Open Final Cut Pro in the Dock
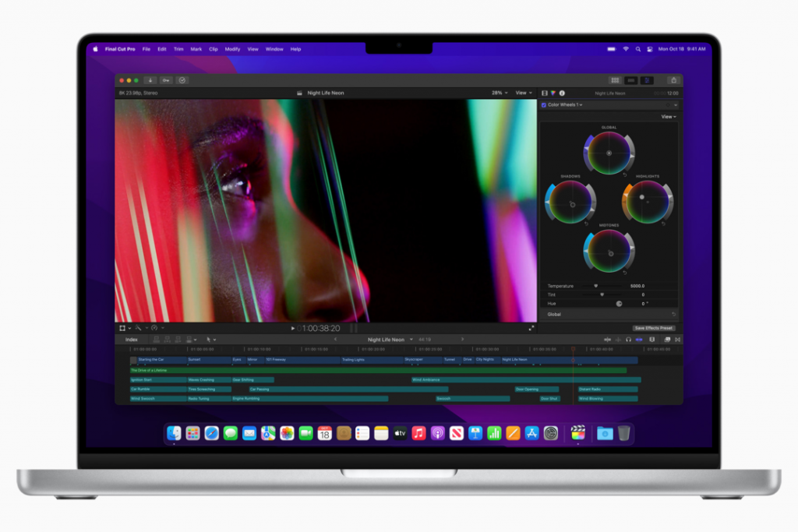Image resolution: width=798 pixels, height=532 pixels. point(577,433)
